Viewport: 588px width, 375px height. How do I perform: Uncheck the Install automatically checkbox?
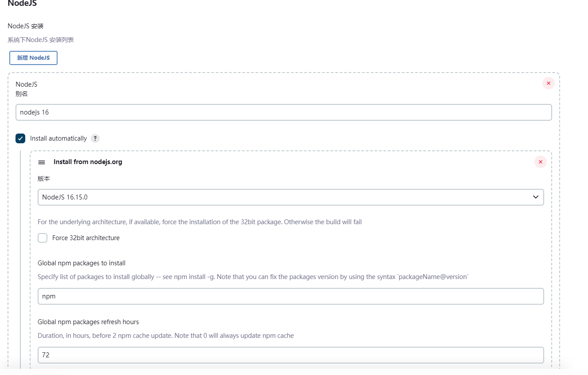coord(20,138)
